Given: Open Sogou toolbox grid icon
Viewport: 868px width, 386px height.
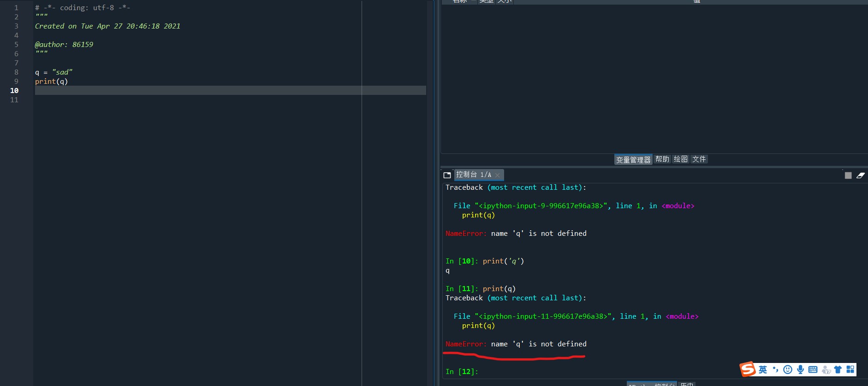Looking at the screenshot, I should [x=850, y=369].
